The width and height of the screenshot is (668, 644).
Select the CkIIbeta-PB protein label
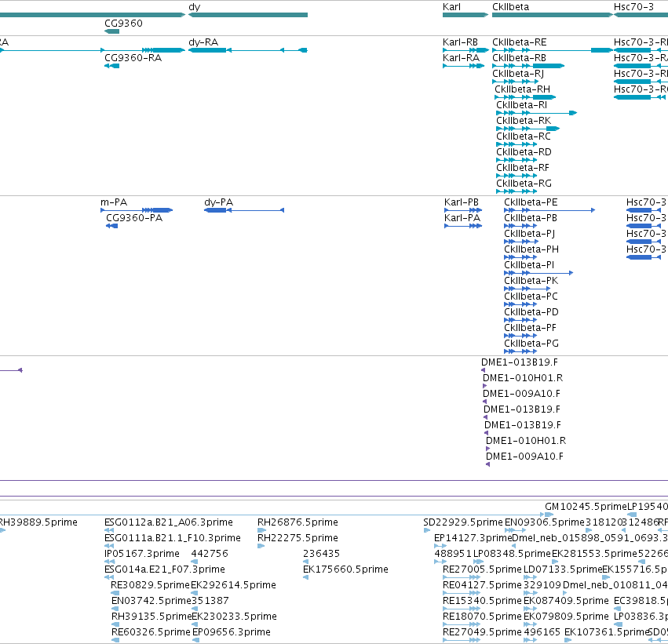point(531,218)
